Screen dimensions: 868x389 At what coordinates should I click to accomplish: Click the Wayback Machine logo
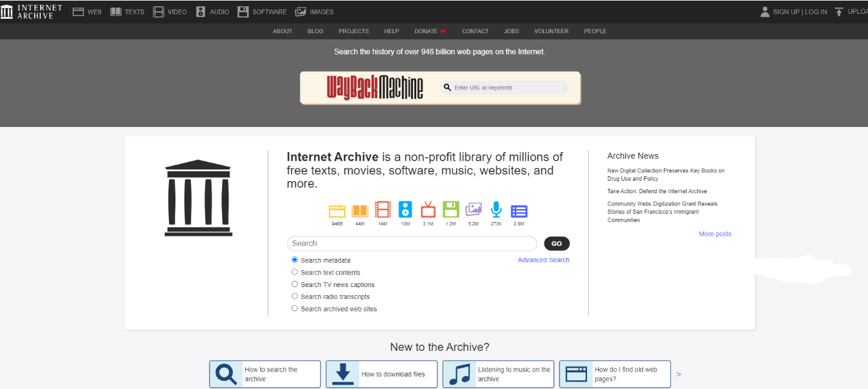pos(374,87)
